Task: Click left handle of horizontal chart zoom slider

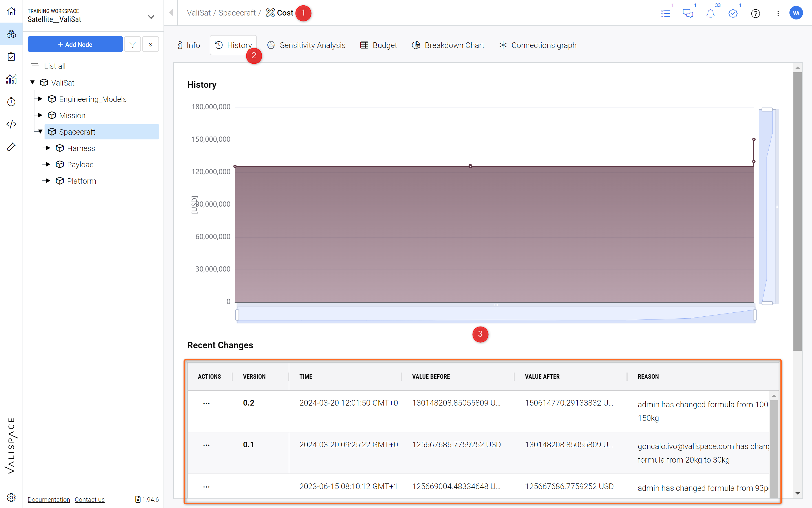Action: coord(237,315)
